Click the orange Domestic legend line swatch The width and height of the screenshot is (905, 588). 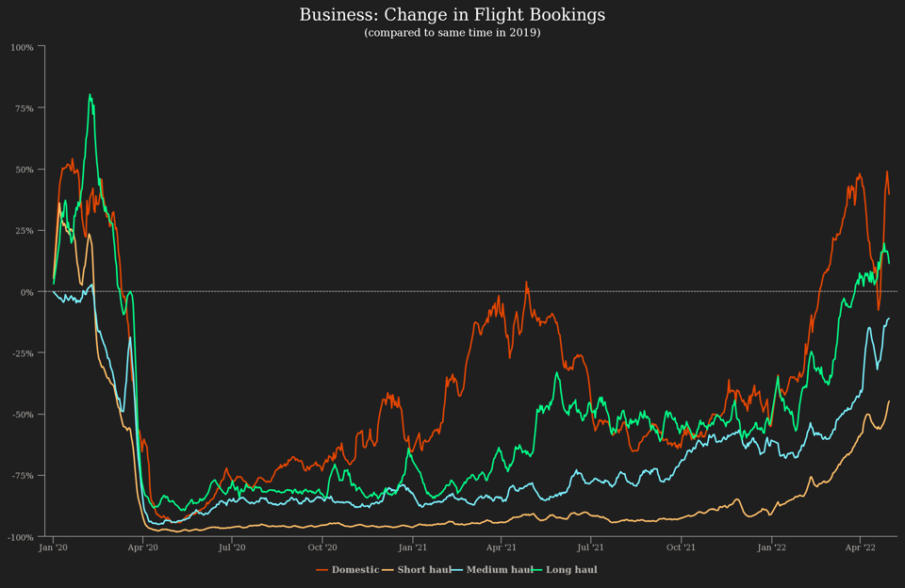[x=322, y=570]
